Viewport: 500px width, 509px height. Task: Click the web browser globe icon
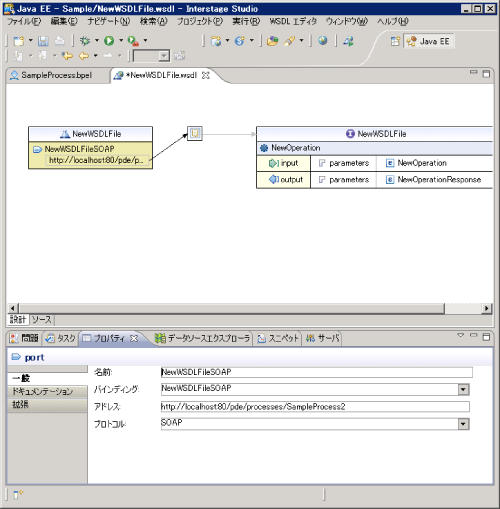click(322, 41)
